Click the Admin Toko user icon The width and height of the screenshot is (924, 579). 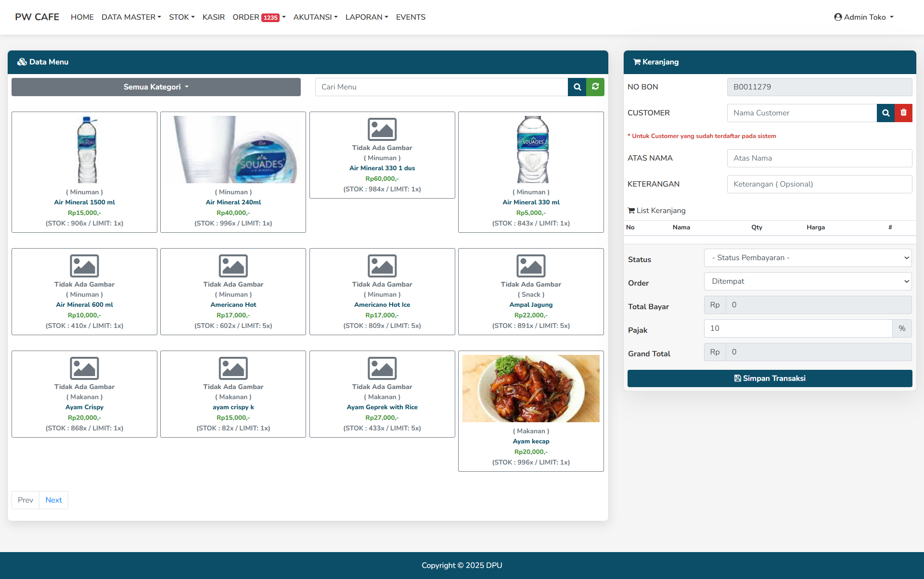click(x=838, y=17)
